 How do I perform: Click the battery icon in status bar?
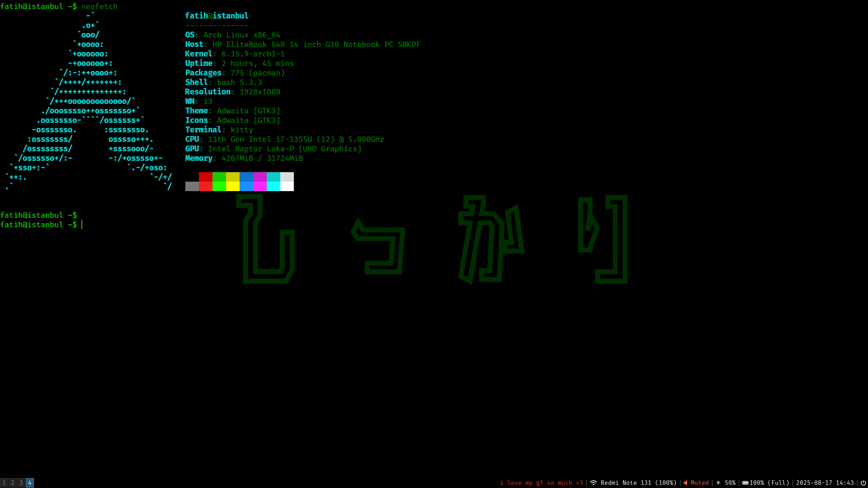click(x=745, y=483)
